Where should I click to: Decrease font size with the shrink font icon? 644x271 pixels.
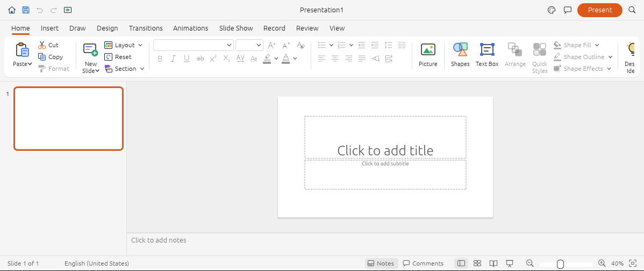287,45
